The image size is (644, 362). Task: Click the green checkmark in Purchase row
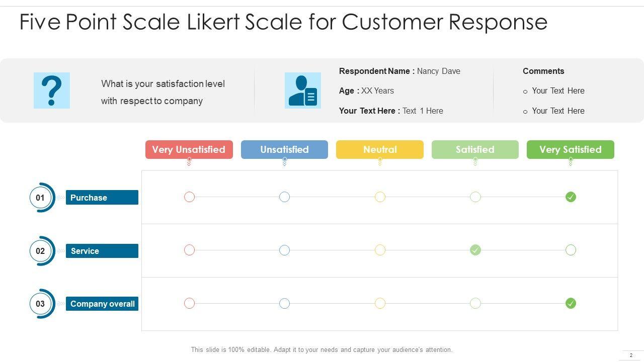[x=571, y=197]
